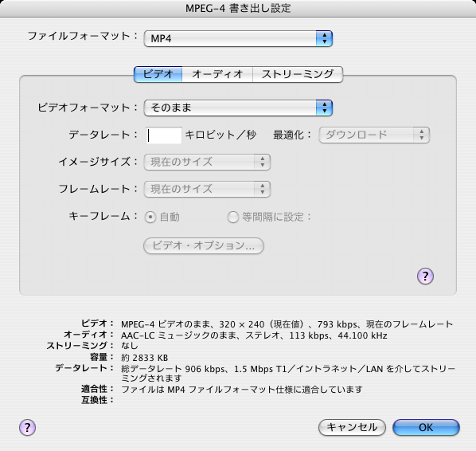Click arrows on 最適化 ダウンロード popup
Screen dimensions: 476x451
pyautogui.click(x=422, y=135)
